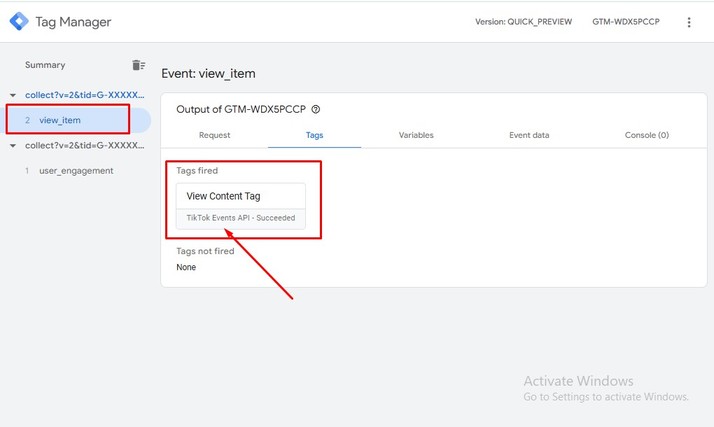714x427 pixels.
Task: Click the Tag Manager logo icon
Action: (19, 21)
